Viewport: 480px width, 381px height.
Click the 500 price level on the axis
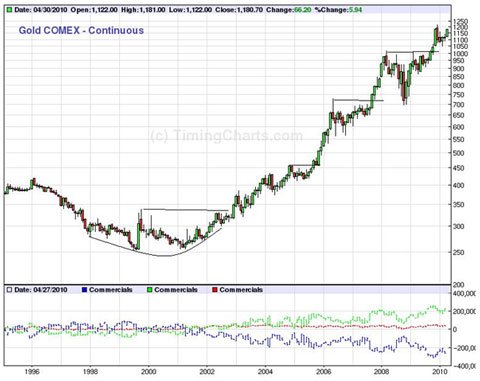(x=459, y=153)
